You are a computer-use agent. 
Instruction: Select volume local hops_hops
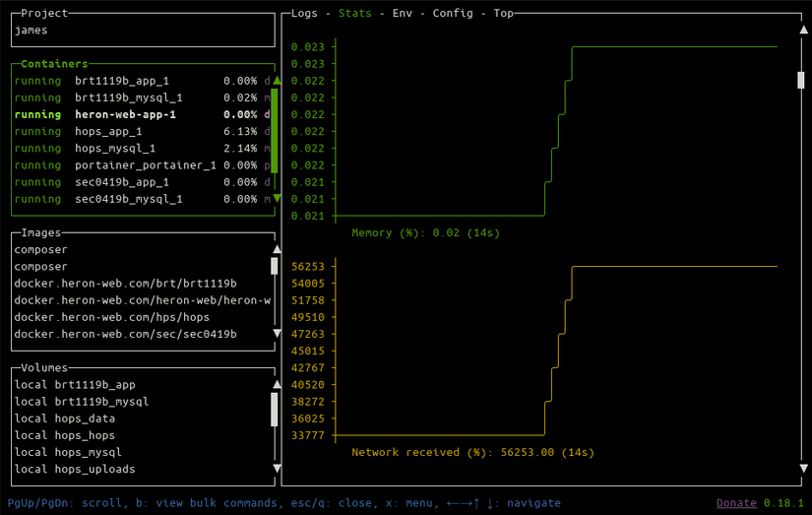click(x=65, y=435)
